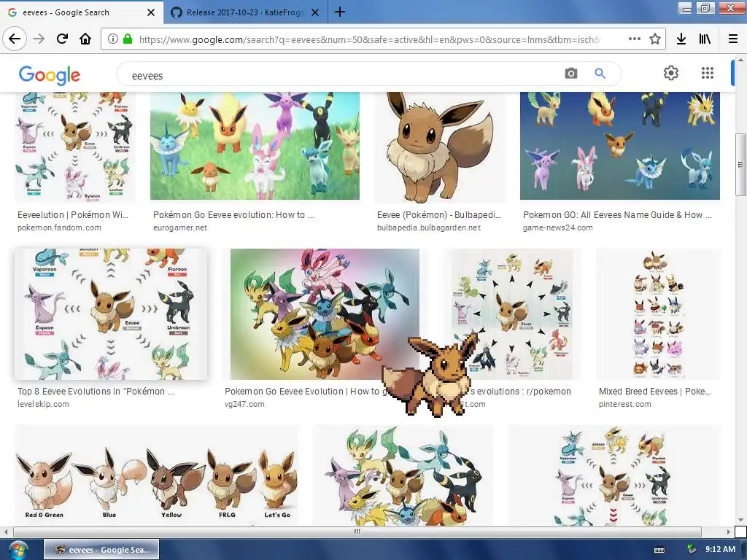Open the vg247 Eeveelution group thumbnail
Image resolution: width=747 pixels, height=560 pixels.
click(325, 314)
